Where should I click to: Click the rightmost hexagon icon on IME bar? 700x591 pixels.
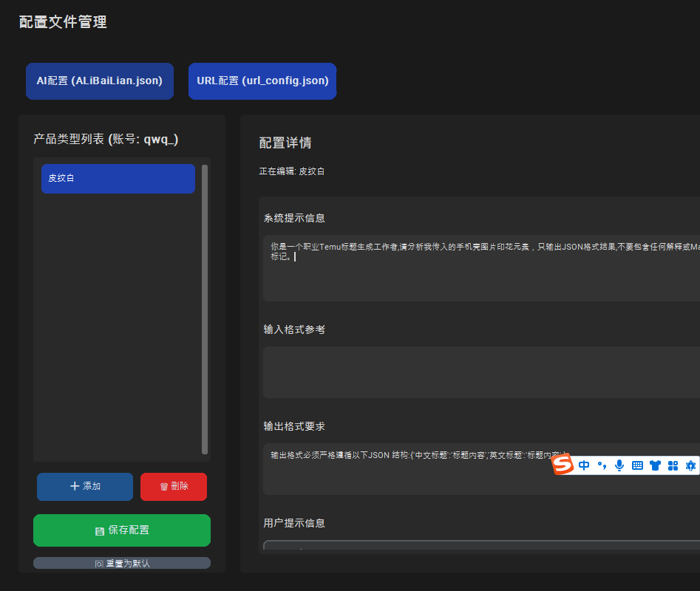pos(690,465)
